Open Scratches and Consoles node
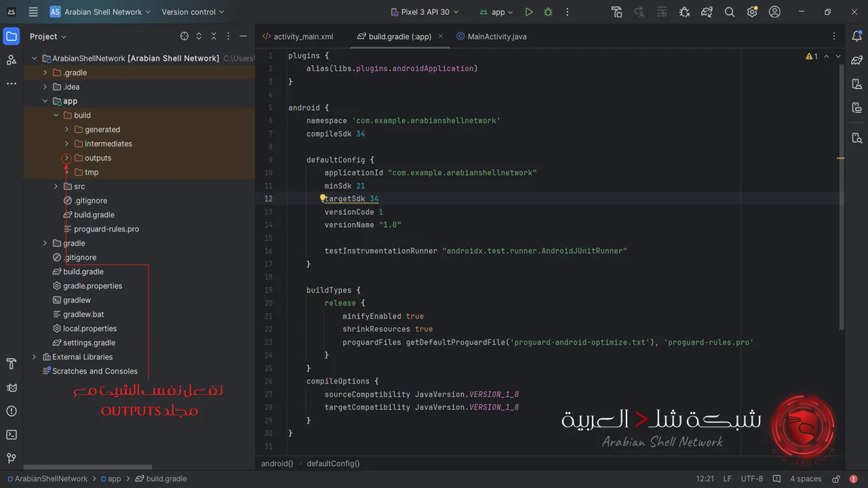 [x=90, y=371]
